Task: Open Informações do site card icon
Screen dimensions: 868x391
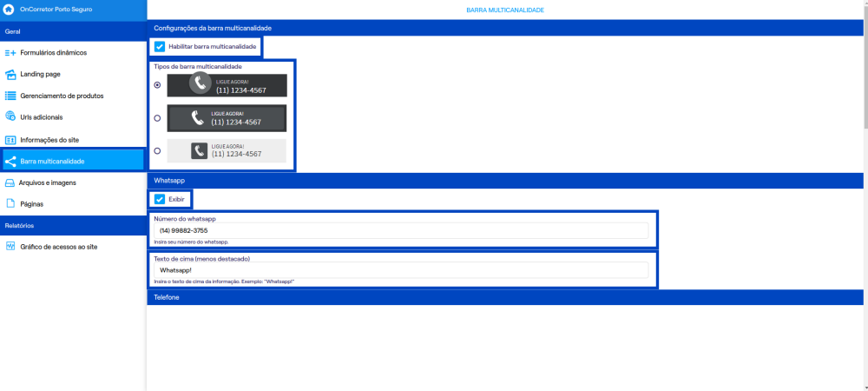Action: point(10,140)
